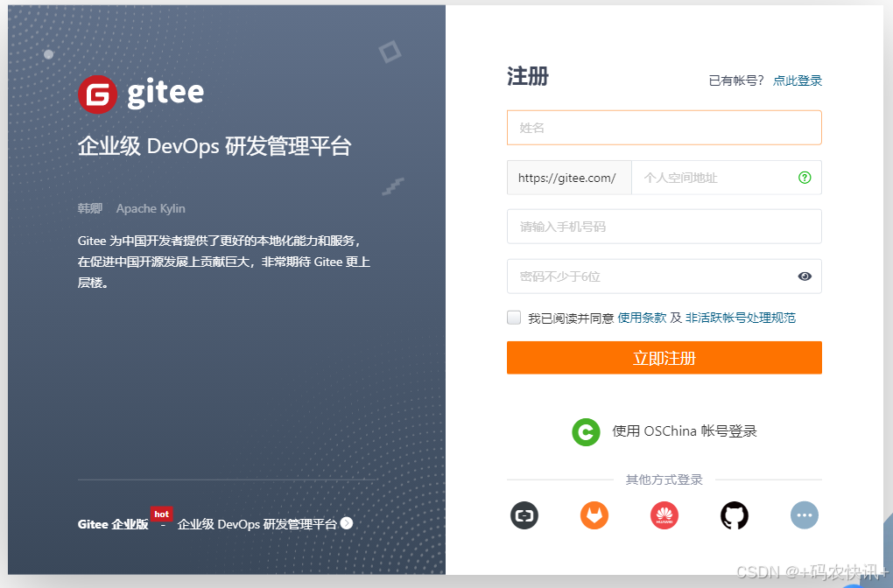This screenshot has width=893, height=588.
Task: Click the orange 立即注册 button
Action: coord(664,358)
